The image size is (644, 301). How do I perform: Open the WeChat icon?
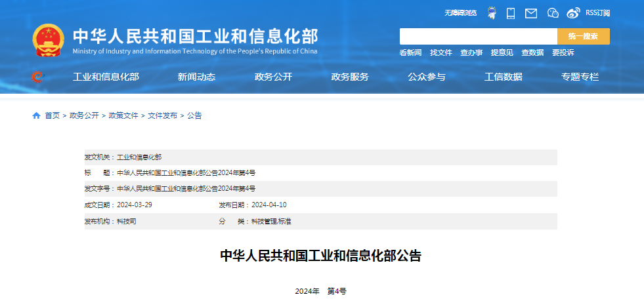coord(553,13)
